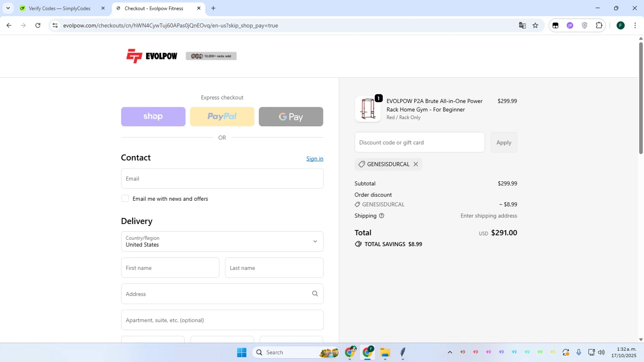The width and height of the screenshot is (644, 362).
Task: Click the microphone tray icon
Action: click(x=579, y=352)
